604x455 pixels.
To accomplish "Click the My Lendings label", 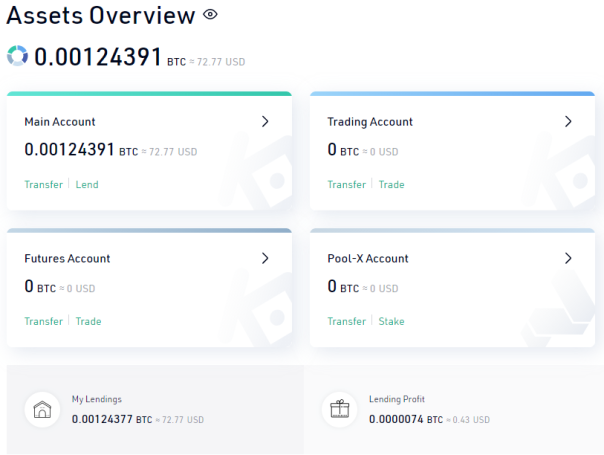I will [97, 399].
